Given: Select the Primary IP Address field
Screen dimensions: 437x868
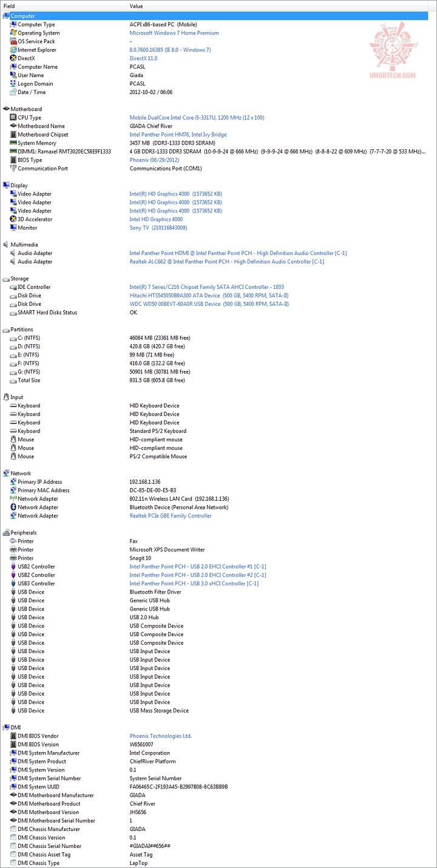Looking at the screenshot, I should point(39,482).
